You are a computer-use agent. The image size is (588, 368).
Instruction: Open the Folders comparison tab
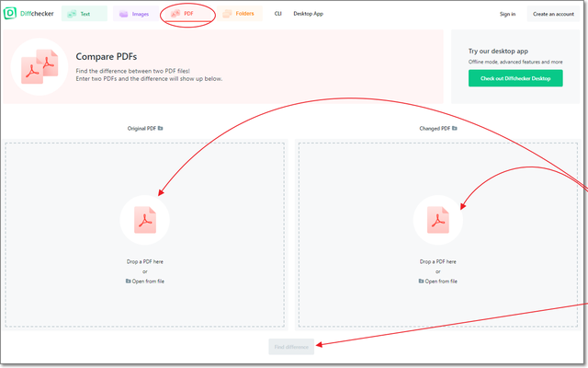241,14
